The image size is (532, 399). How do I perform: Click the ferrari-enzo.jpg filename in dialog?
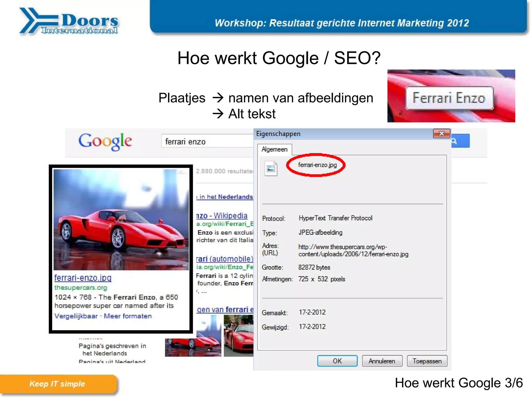(317, 165)
